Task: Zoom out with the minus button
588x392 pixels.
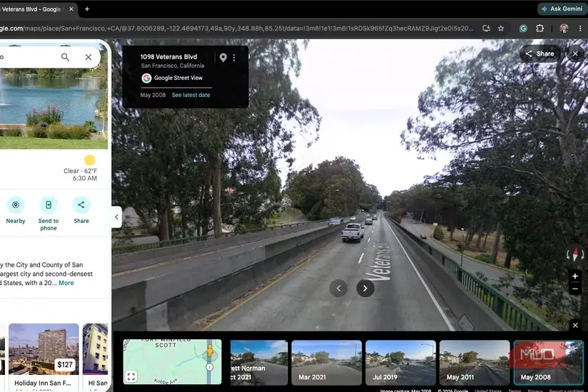Action: coord(575,289)
